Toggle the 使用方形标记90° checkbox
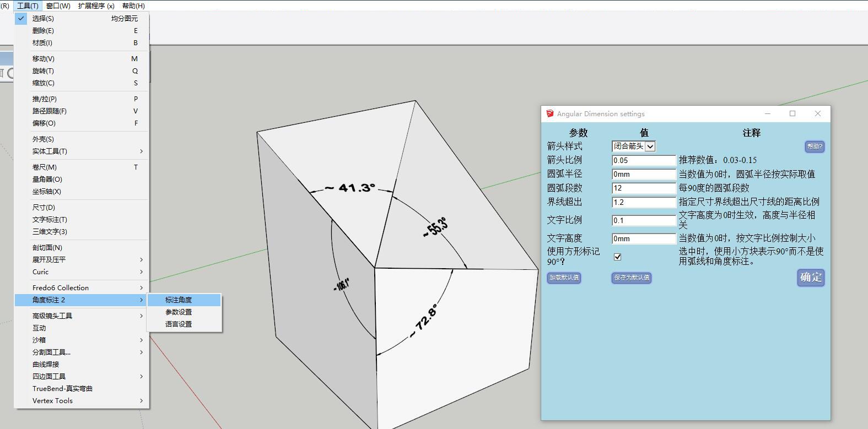The image size is (868, 429). point(617,257)
